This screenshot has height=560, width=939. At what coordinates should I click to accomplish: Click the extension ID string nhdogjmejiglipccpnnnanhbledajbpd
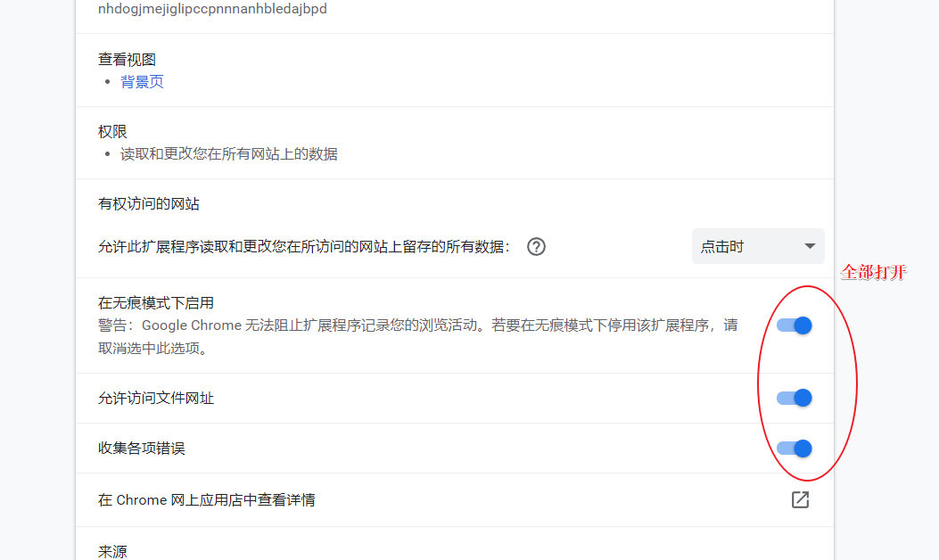(x=212, y=10)
